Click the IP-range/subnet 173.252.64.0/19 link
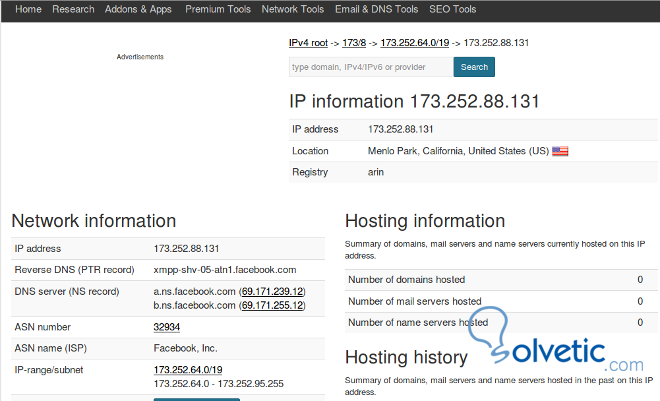660x401 pixels. tap(187, 370)
